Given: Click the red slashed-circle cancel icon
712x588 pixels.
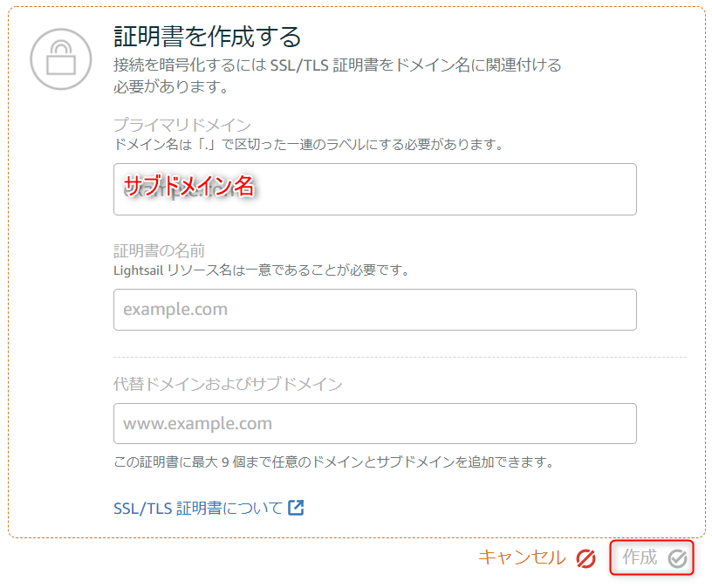Looking at the screenshot, I should coord(585,558).
